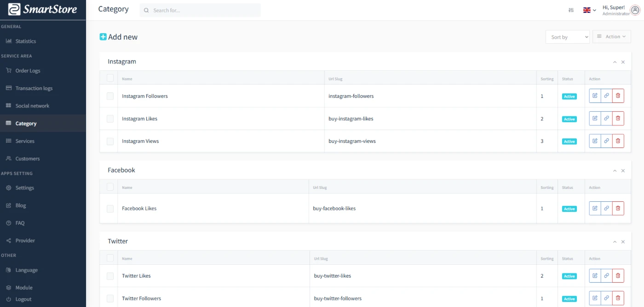
Task: Edit the Instagram Views category
Action: [x=595, y=141]
